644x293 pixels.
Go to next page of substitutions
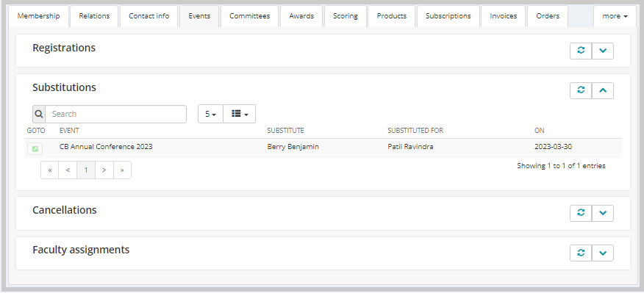point(104,170)
